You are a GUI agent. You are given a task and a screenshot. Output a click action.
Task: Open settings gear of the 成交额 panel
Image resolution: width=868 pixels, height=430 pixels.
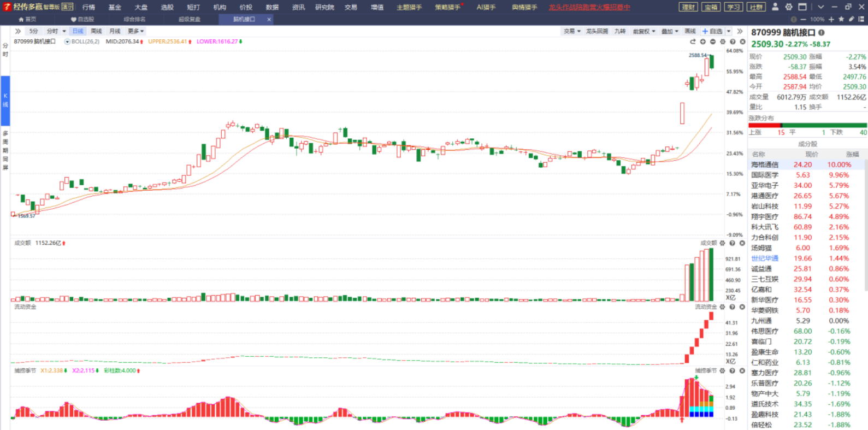coord(723,243)
